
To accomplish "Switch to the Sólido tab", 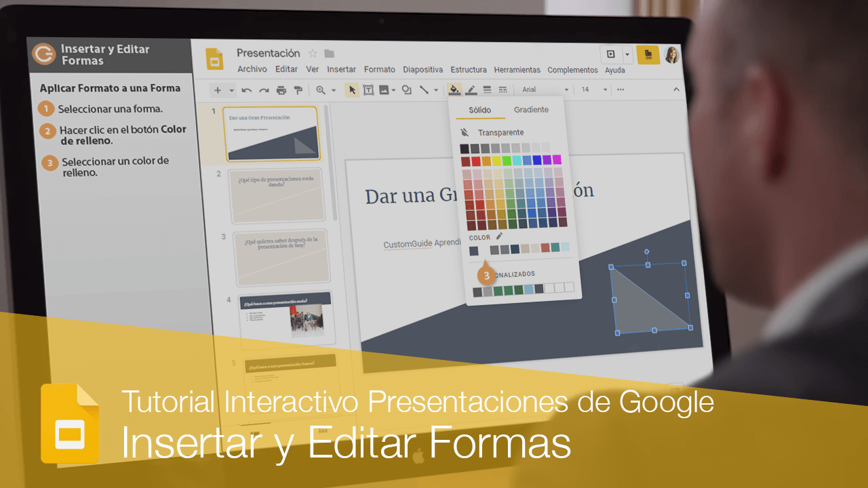I will tap(480, 110).
